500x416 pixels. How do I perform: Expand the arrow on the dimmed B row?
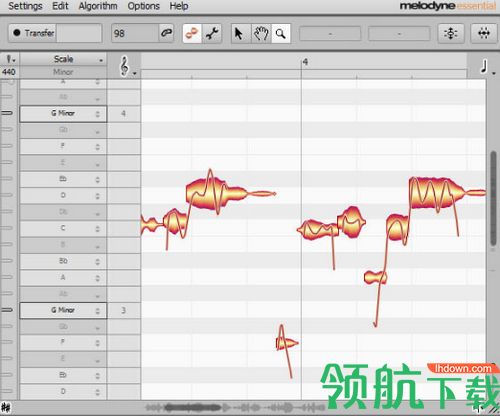(x=97, y=247)
